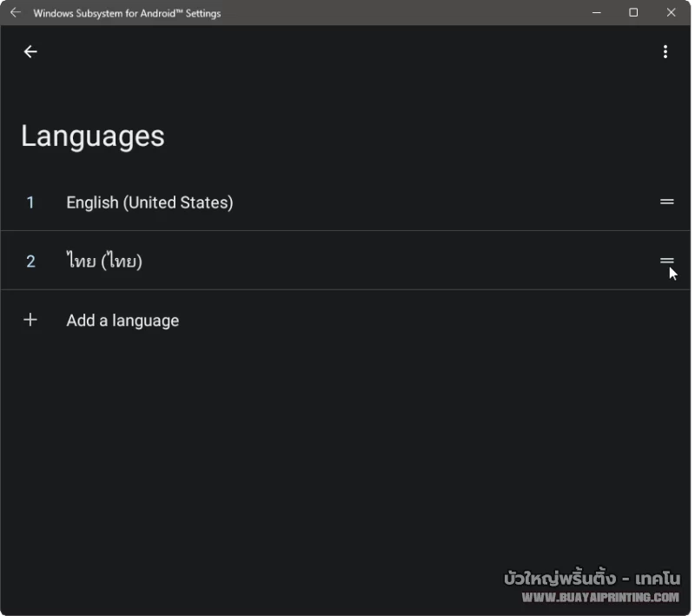Click the Thai watermark text above the URL
Image resolution: width=695 pixels, height=616 pixels.
coord(592,578)
